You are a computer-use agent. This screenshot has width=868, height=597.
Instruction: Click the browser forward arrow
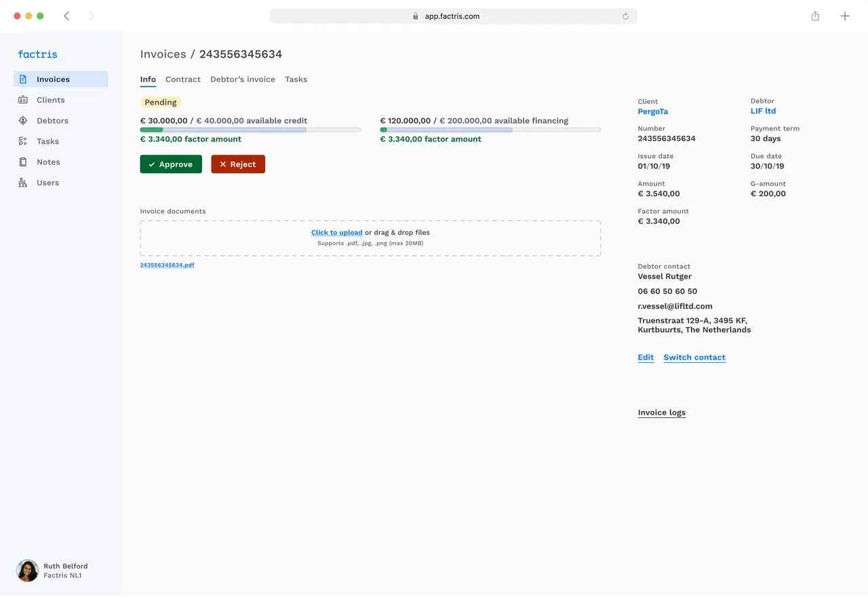[x=92, y=16]
